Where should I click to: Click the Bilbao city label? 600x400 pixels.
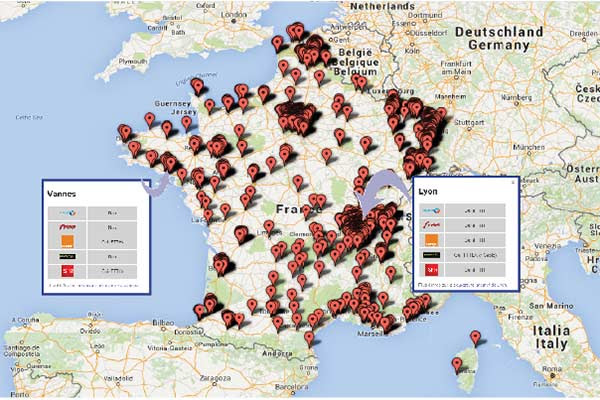[163, 323]
